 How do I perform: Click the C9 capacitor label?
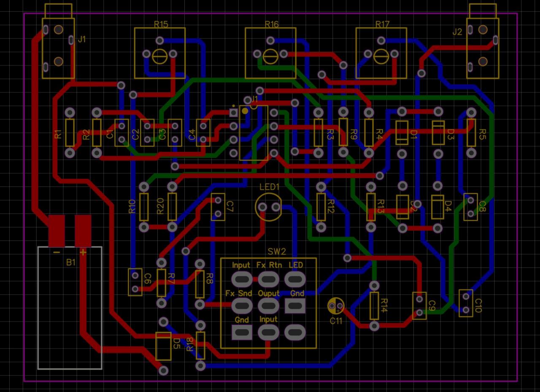click(432, 305)
